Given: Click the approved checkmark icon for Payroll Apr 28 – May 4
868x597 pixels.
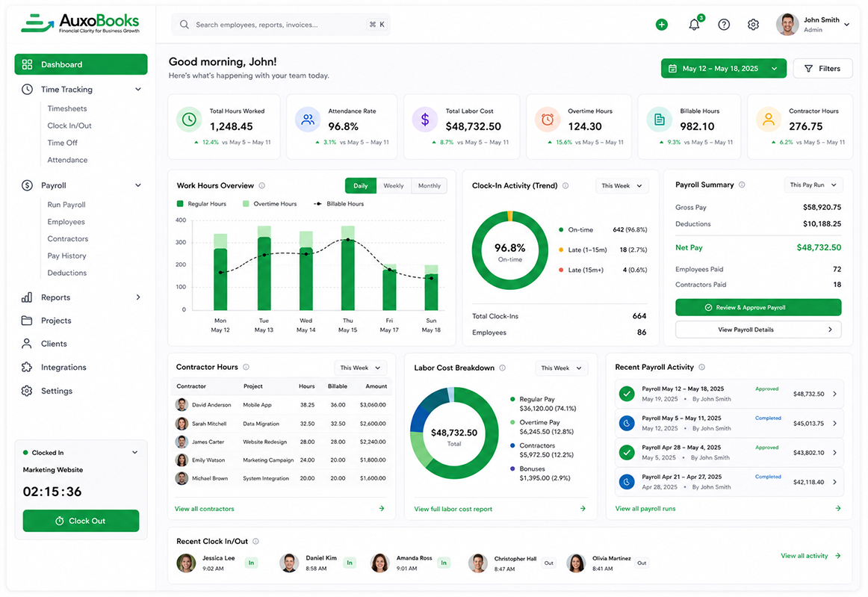Looking at the screenshot, I should [x=627, y=453].
